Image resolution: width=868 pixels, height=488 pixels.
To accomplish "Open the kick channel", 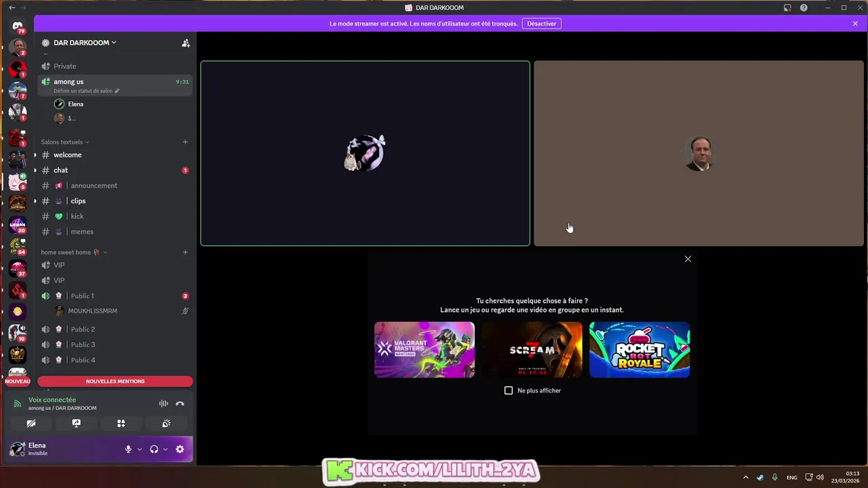I will pos(115,216).
